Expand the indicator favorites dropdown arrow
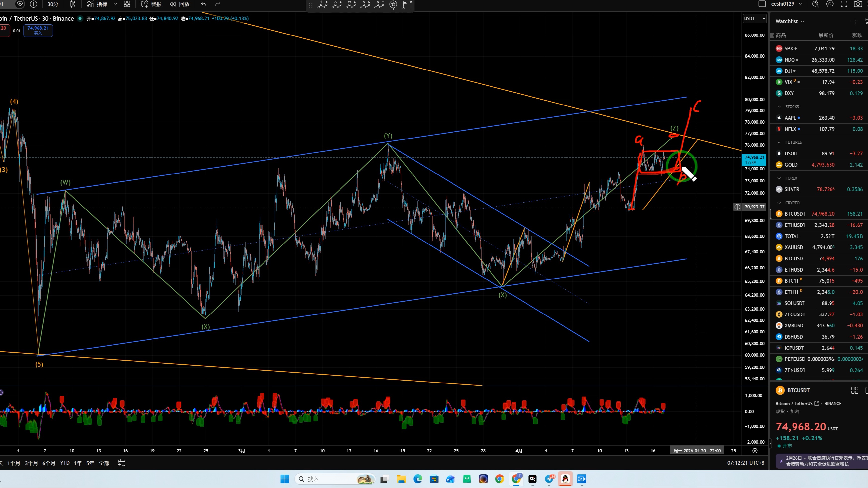This screenshot has width=868, height=488. pyautogui.click(x=115, y=4)
